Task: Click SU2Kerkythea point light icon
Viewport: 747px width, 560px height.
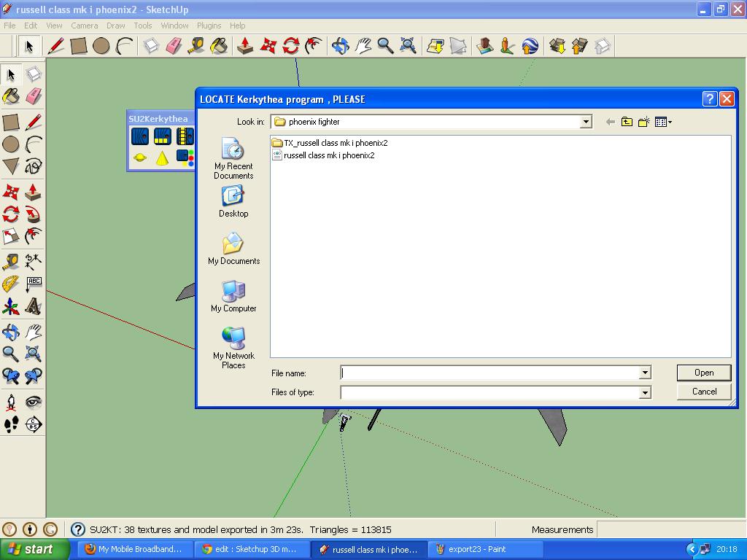Action: (140, 157)
